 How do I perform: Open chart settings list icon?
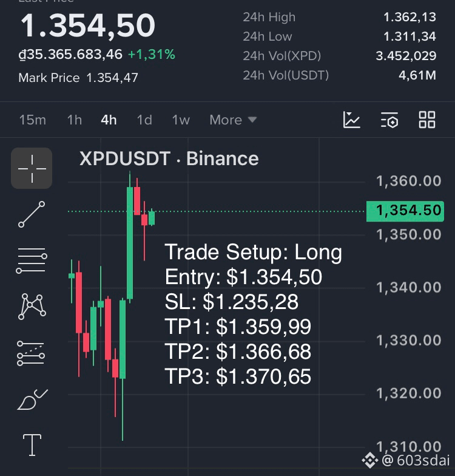pyautogui.click(x=389, y=120)
